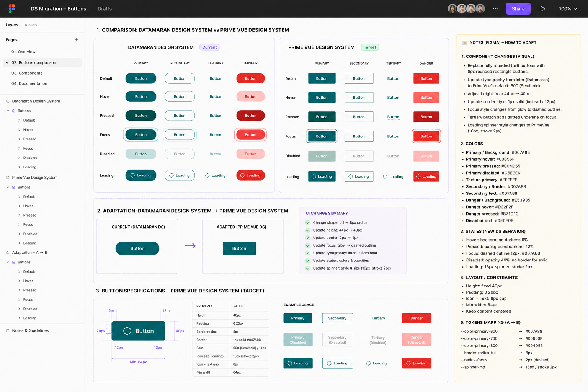Toggle 'Update states: colors & opacities' check
This screenshot has height=392, width=588.
tap(308, 261)
